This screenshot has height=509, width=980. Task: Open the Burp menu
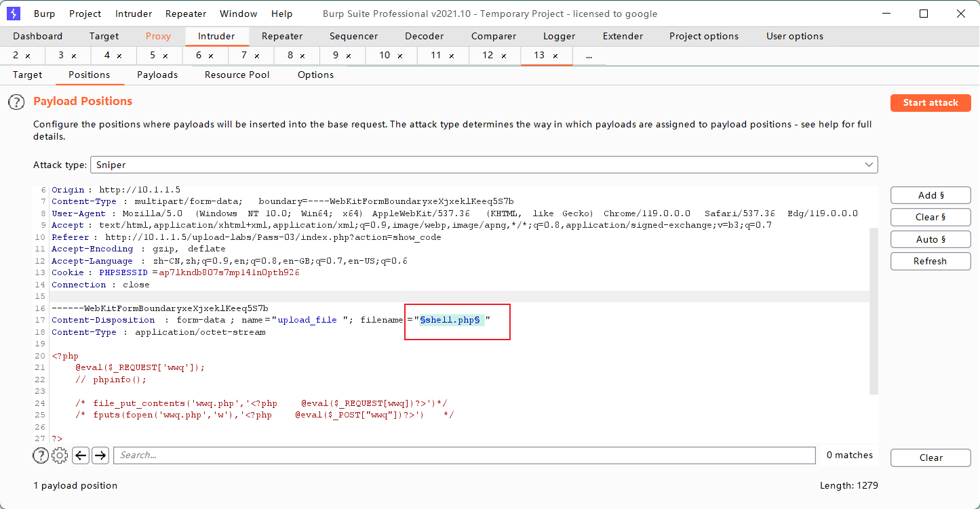pos(44,14)
